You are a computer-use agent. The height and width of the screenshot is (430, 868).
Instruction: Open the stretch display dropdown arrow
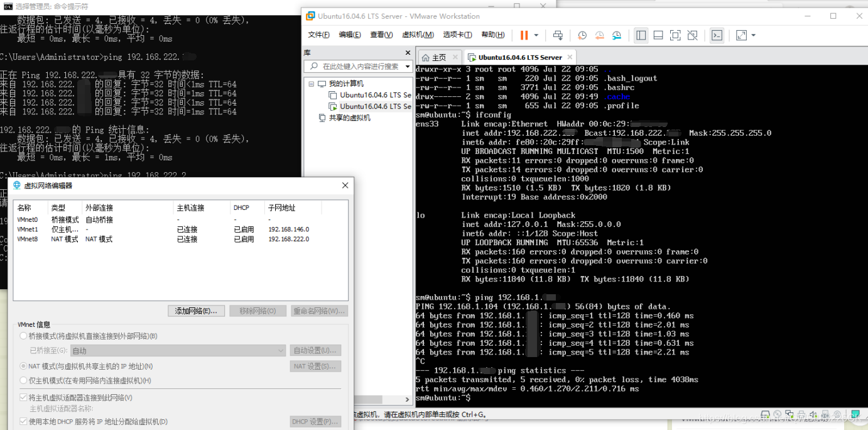(753, 35)
